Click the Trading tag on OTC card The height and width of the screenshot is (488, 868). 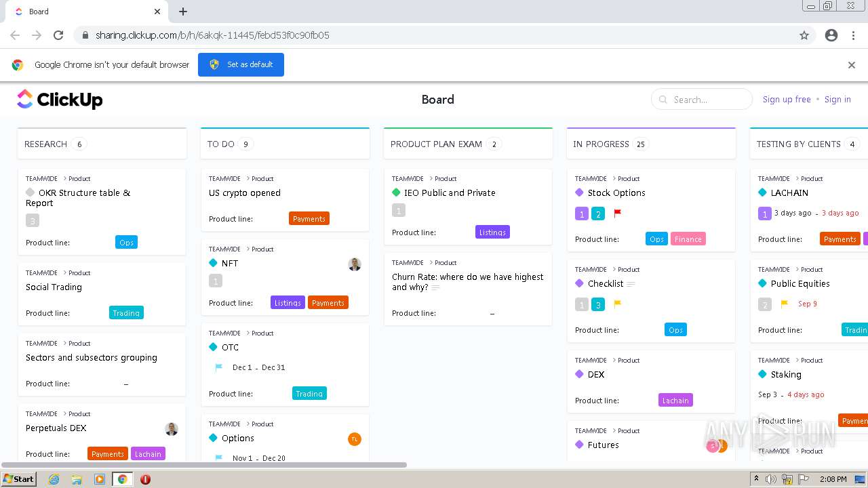tap(309, 394)
